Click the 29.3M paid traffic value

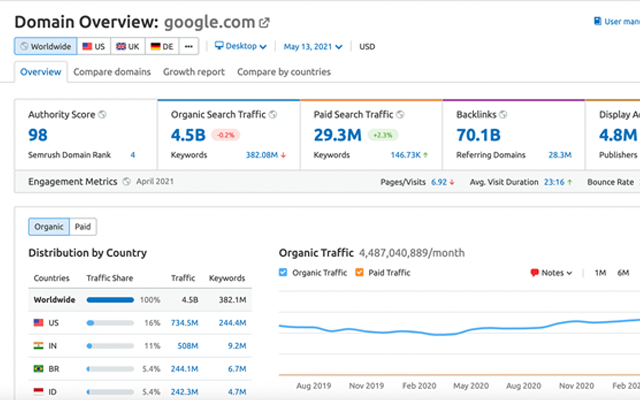point(338,135)
